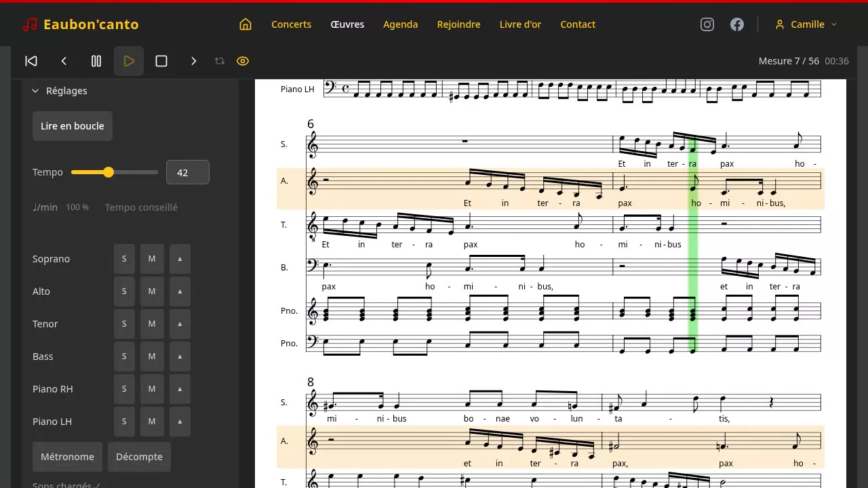Image resolution: width=868 pixels, height=488 pixels.
Task: Click the Tempo conseillé link
Action: pyautogui.click(x=141, y=207)
